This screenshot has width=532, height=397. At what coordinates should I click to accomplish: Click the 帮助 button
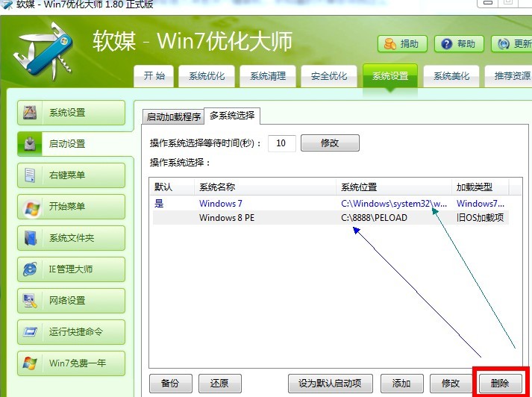[x=459, y=44]
